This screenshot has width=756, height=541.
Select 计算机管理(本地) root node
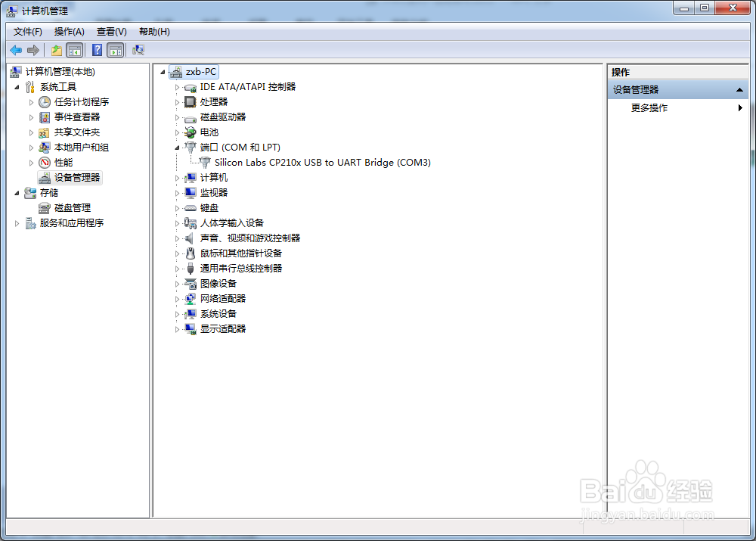click(x=60, y=72)
